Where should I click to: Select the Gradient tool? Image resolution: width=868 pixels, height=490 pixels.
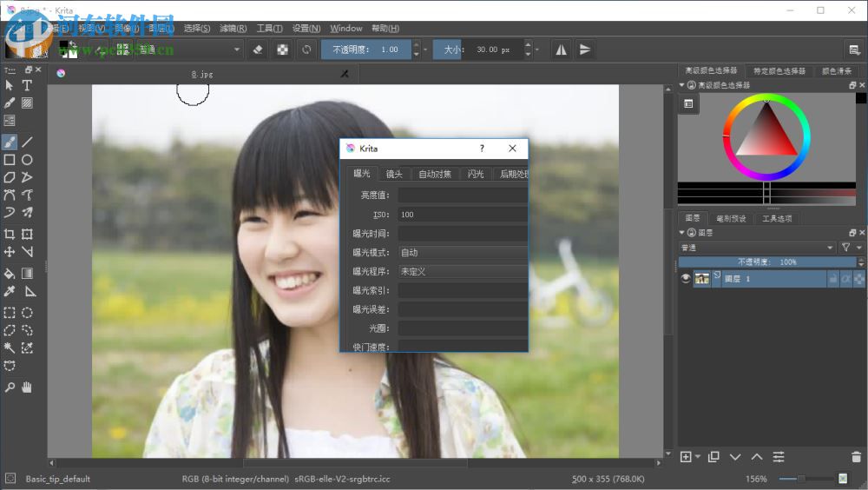click(x=27, y=274)
